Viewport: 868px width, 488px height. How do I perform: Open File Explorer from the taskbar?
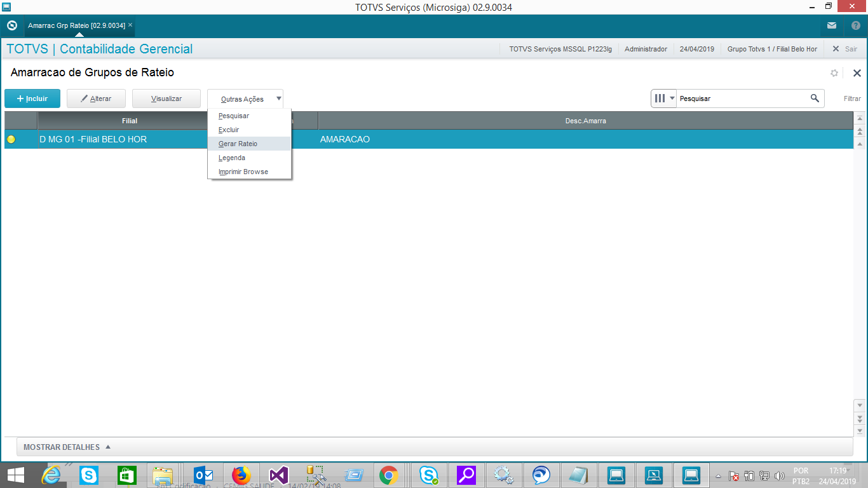163,475
